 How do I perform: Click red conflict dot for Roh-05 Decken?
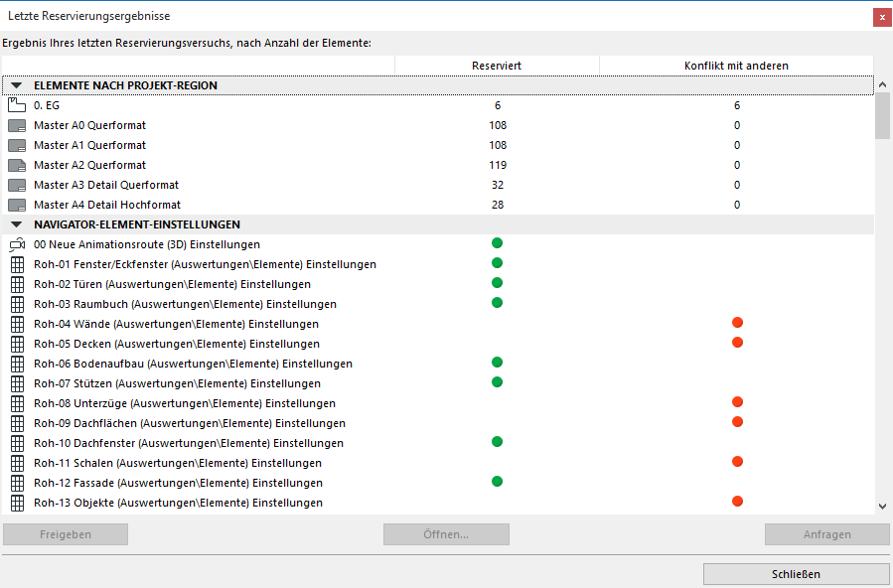pos(737,343)
